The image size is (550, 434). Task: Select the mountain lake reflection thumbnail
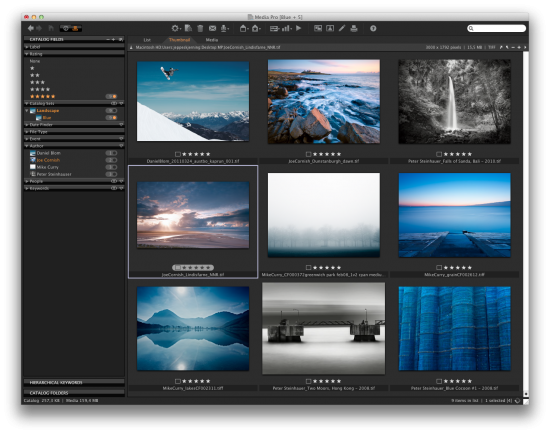pyautogui.click(x=193, y=328)
